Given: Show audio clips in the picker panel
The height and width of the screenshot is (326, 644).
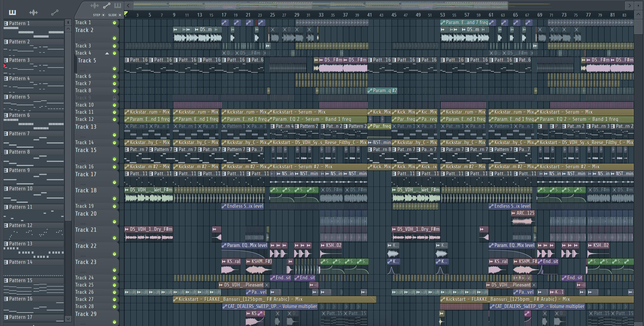Looking at the screenshot, I should pyautogui.click(x=33, y=12).
